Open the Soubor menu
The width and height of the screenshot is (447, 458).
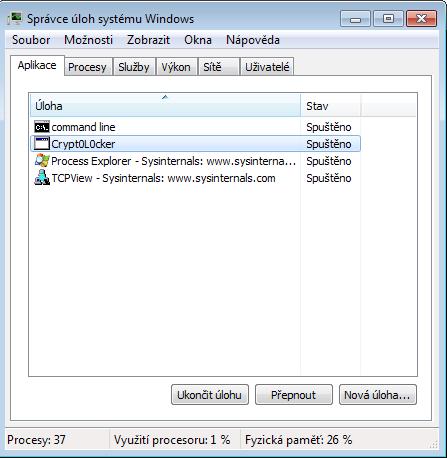(31, 40)
